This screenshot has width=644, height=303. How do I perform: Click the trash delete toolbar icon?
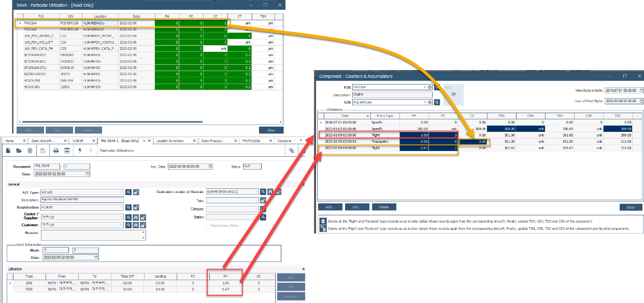30,150
